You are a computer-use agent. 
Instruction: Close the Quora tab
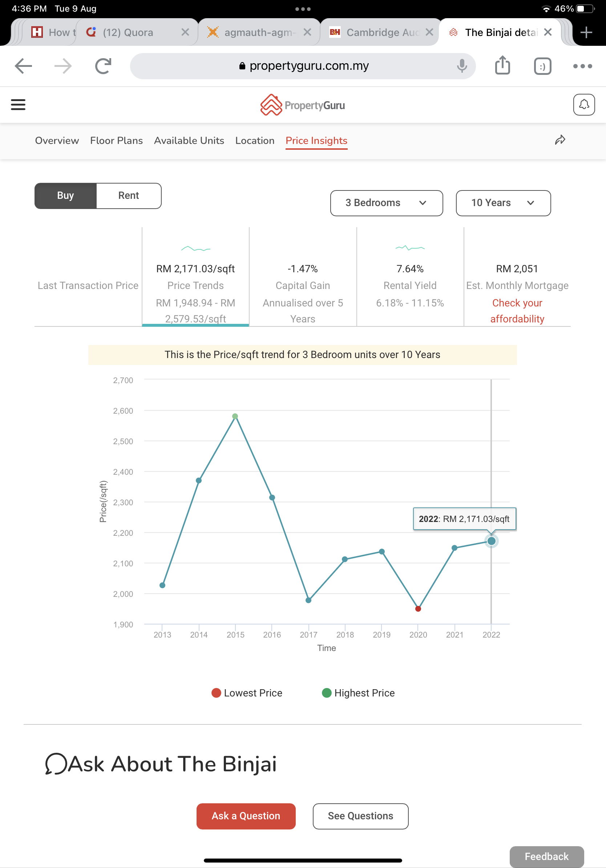(185, 32)
